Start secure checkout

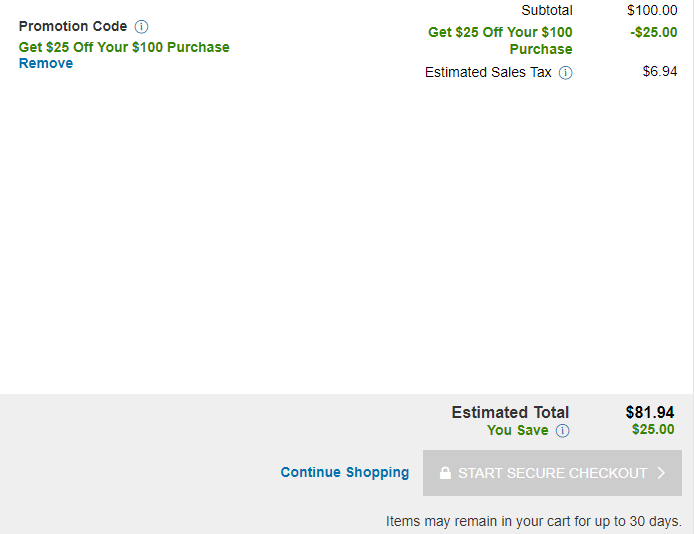552,473
